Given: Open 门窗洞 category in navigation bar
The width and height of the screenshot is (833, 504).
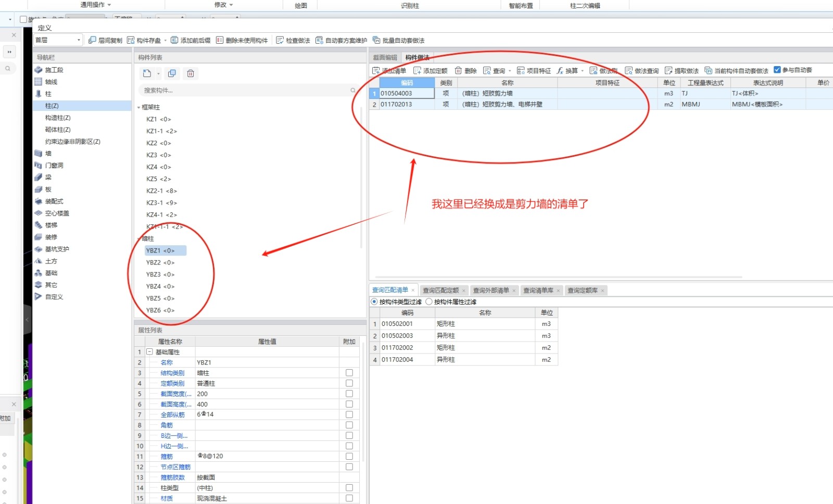Looking at the screenshot, I should (54, 166).
